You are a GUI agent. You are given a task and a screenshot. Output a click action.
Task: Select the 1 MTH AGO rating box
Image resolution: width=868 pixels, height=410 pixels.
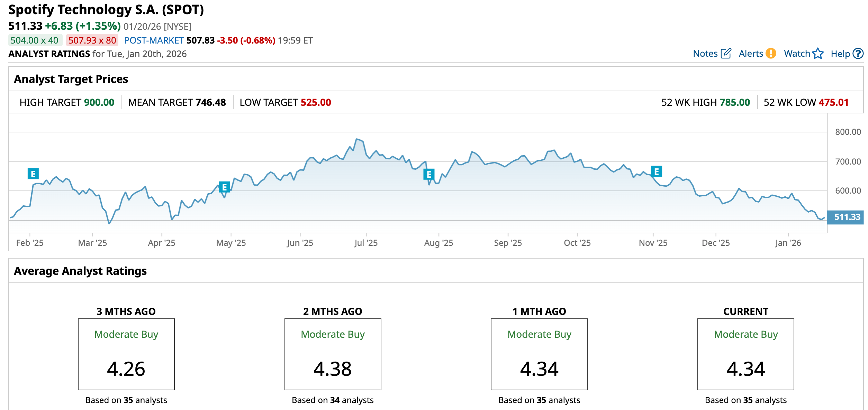(539, 354)
